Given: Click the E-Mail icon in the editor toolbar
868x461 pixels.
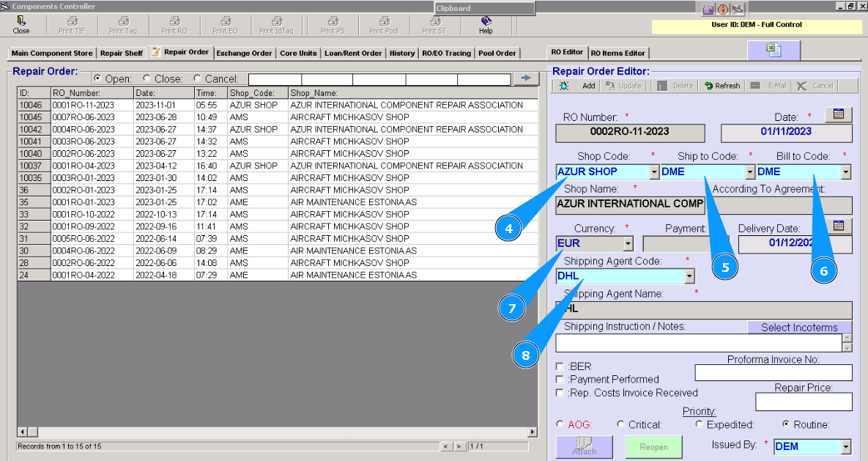Looking at the screenshot, I should point(755,86).
